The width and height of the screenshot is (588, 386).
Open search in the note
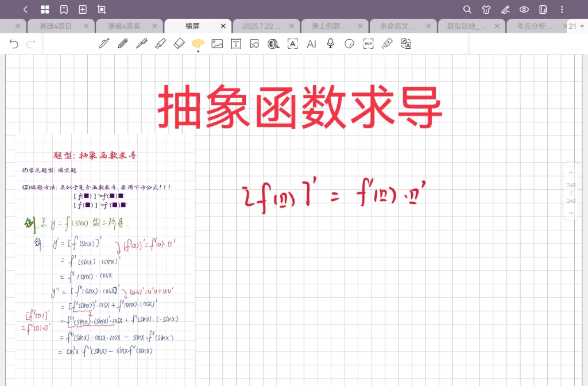(x=467, y=9)
